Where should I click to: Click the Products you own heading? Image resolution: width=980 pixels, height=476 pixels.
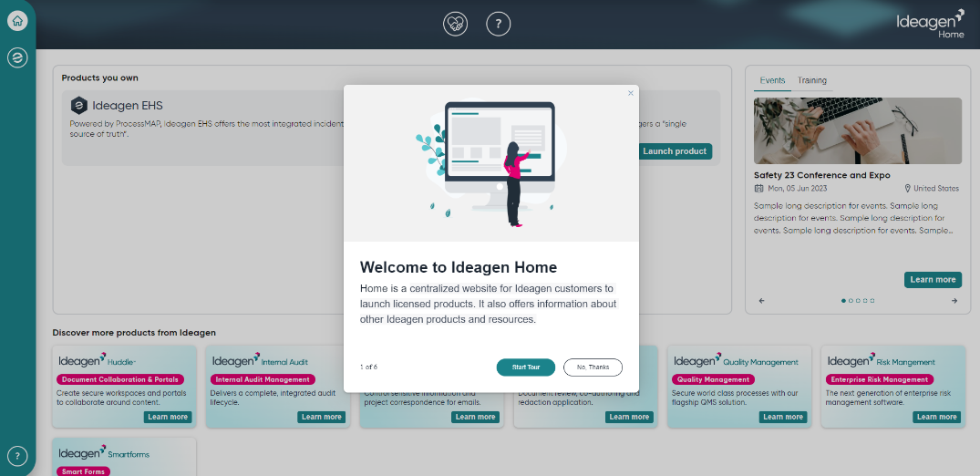pyautogui.click(x=100, y=78)
